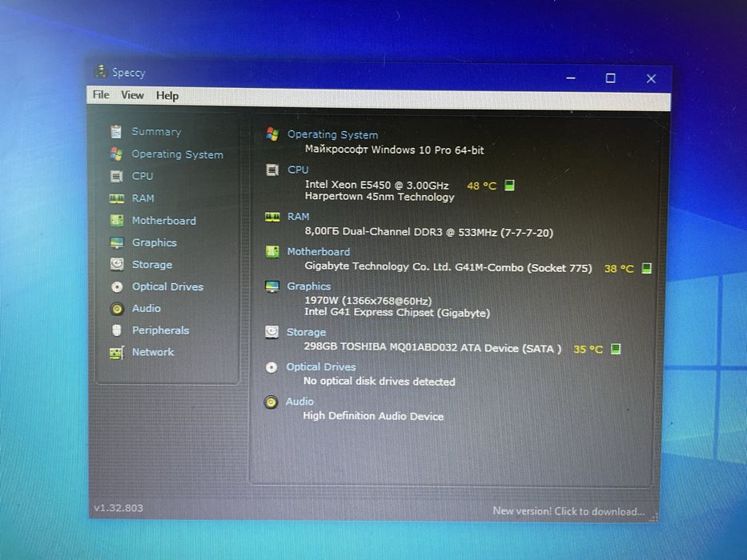Click the CPU chip icon in sidebar
747x560 pixels.
point(116,176)
